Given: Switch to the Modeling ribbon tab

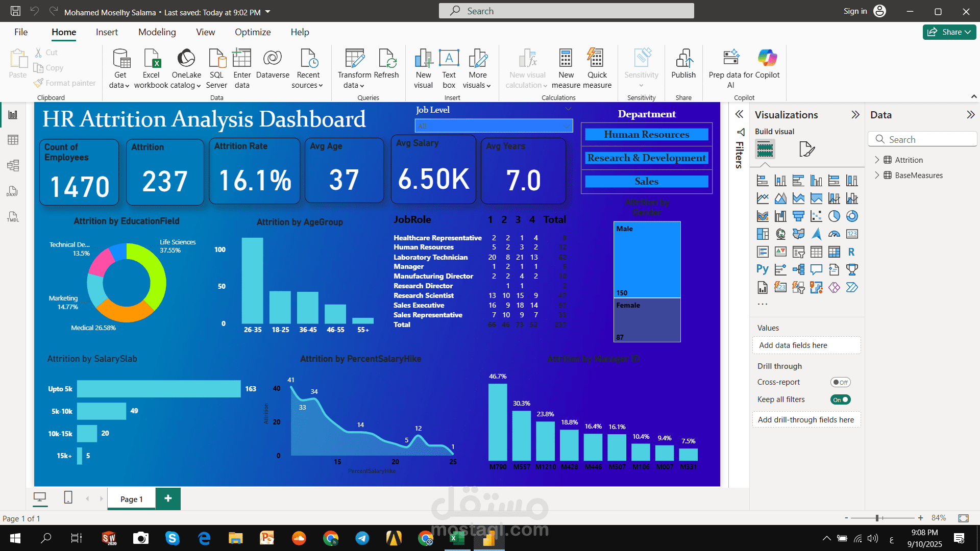Looking at the screenshot, I should point(157,32).
